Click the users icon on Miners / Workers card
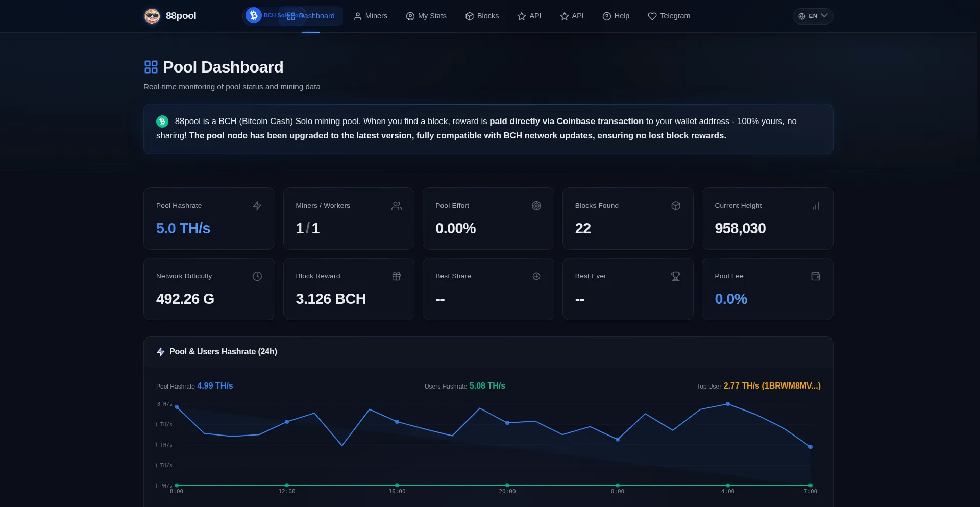 (x=397, y=206)
